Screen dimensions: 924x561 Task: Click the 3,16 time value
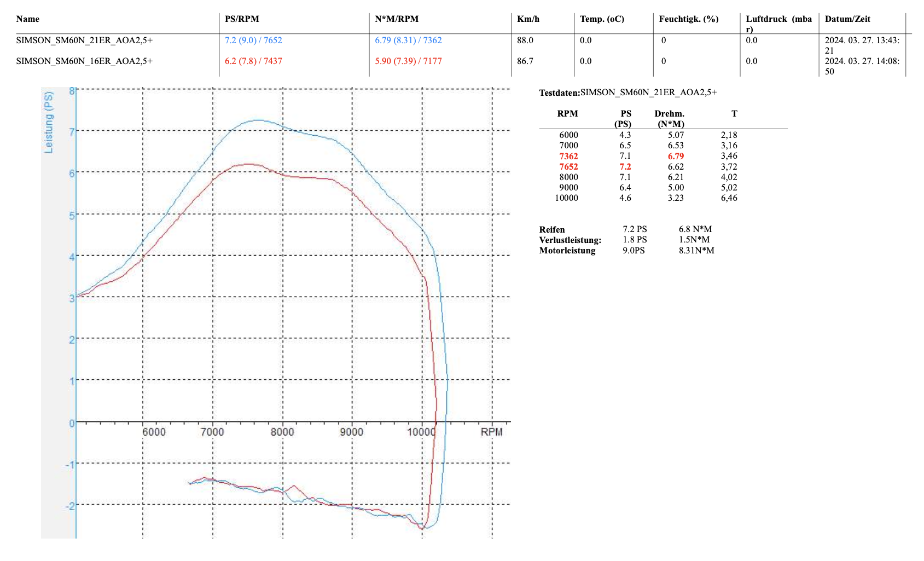click(x=729, y=146)
